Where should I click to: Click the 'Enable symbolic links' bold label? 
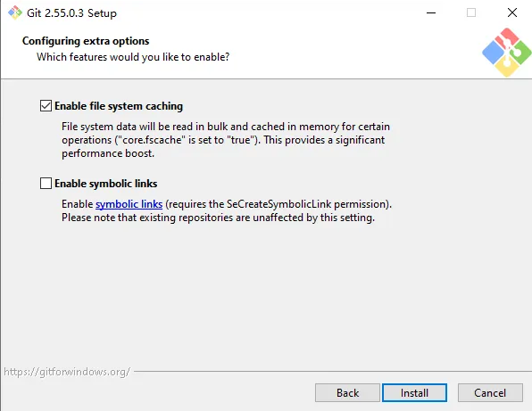click(x=106, y=184)
